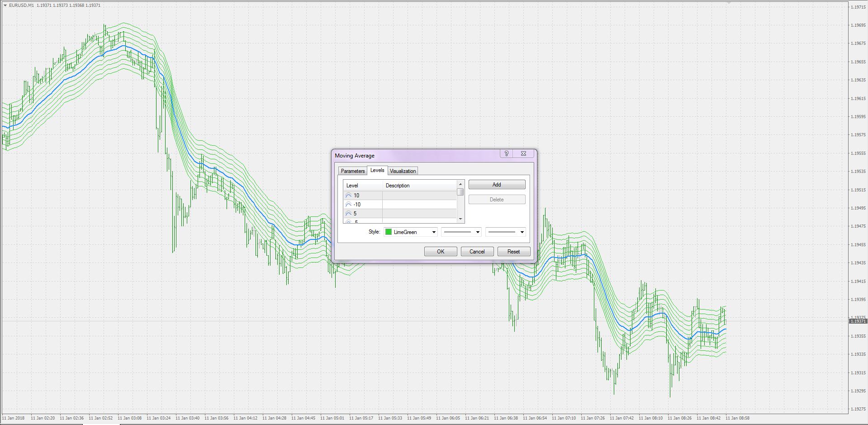Confirm level settings with OK

pyautogui.click(x=440, y=251)
